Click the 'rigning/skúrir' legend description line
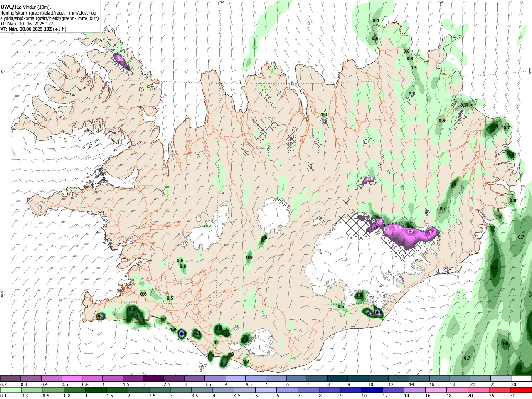 pos(48,12)
